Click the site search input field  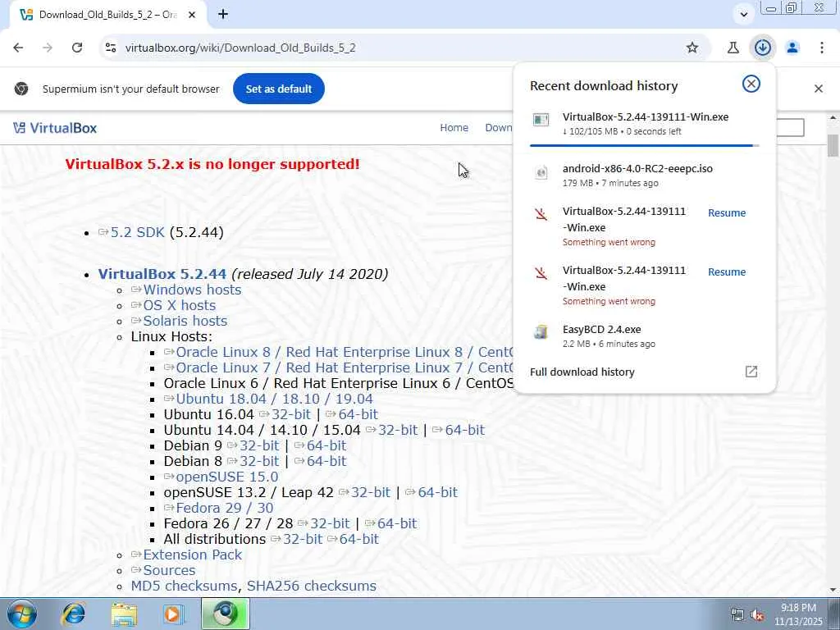coord(790,127)
